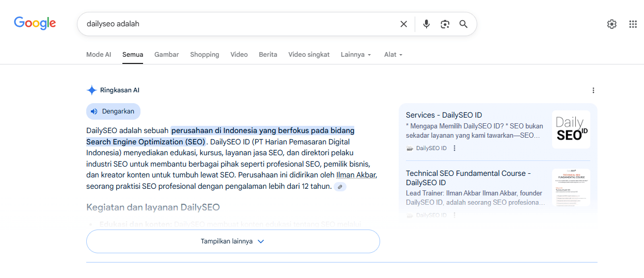This screenshot has height=278, width=644.
Task: Expand the Lainnya dropdown
Action: 356,55
